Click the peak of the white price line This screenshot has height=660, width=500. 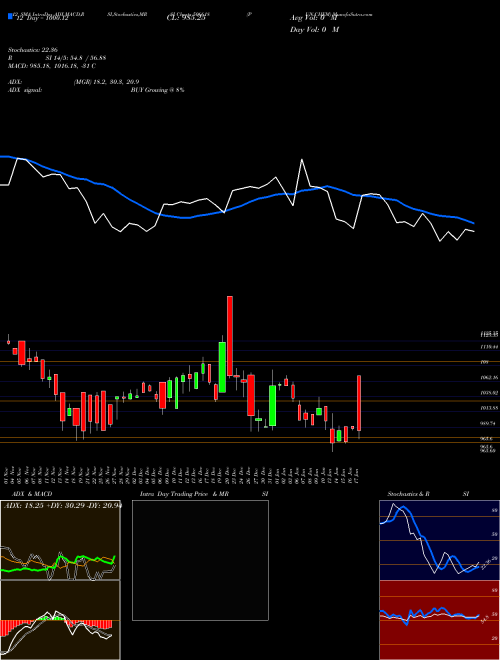302,160
